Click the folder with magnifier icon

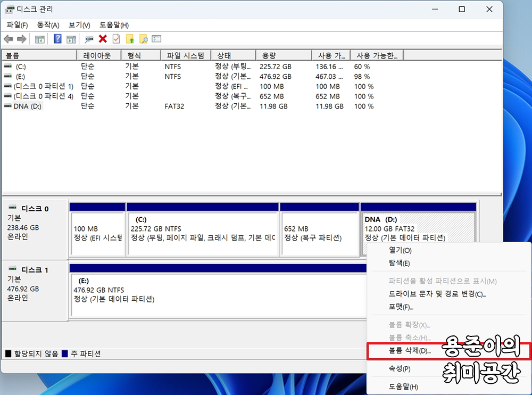[x=144, y=39]
